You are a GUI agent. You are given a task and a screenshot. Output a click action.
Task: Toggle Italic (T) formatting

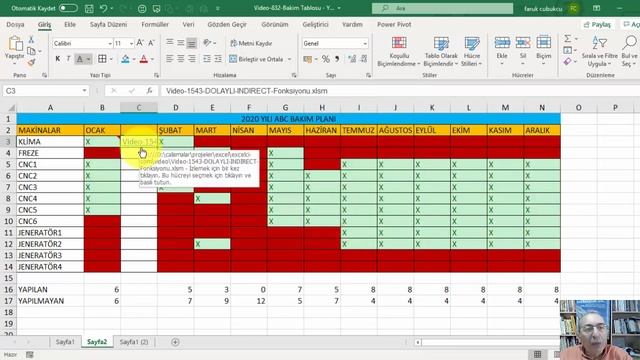(x=68, y=59)
